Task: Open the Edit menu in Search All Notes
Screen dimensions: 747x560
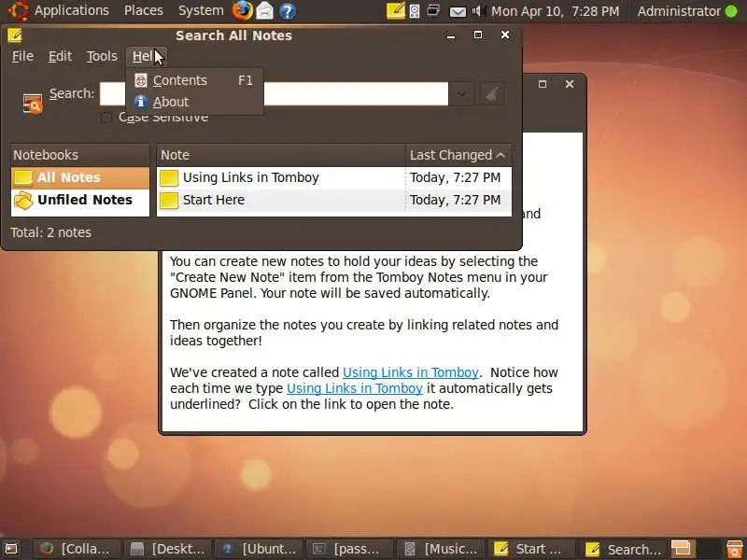Action: point(60,56)
